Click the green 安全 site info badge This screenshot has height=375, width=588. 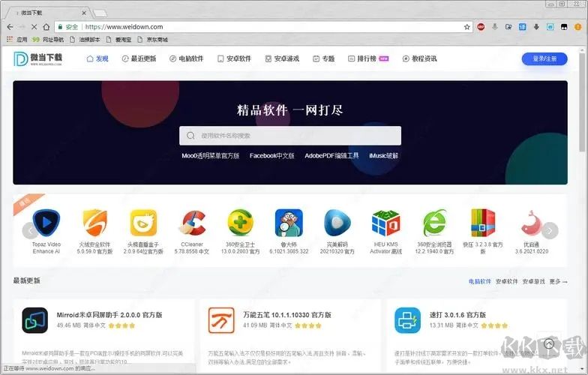[67, 27]
